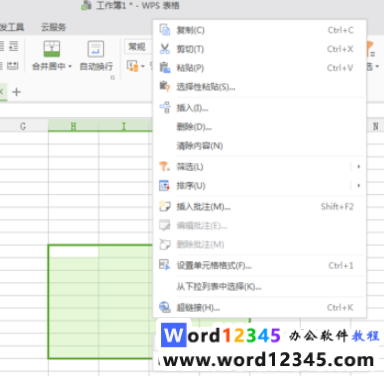This screenshot has width=384, height=376.
Task: Select column N header
Action: pos(376,126)
